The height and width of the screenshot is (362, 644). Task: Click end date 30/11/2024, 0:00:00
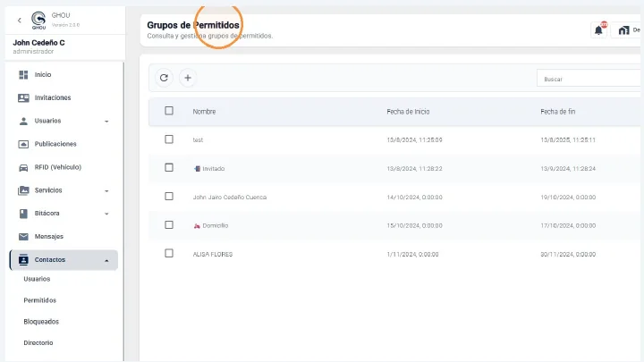568,255
